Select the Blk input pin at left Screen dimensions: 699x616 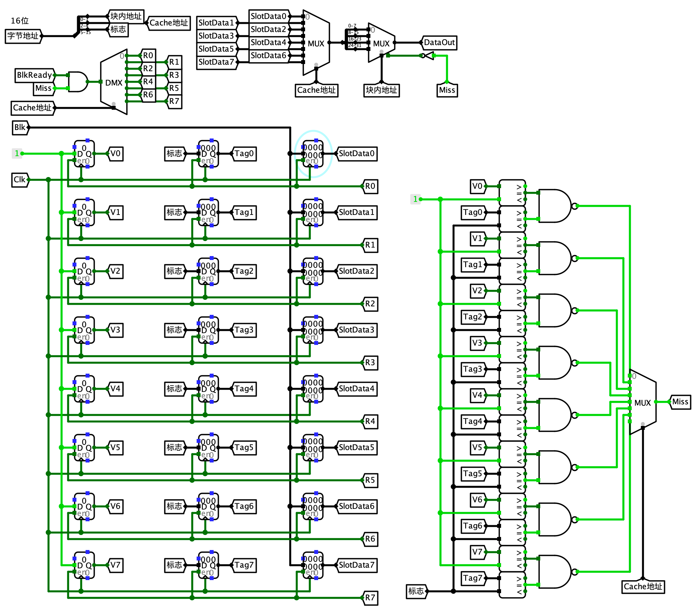20,127
